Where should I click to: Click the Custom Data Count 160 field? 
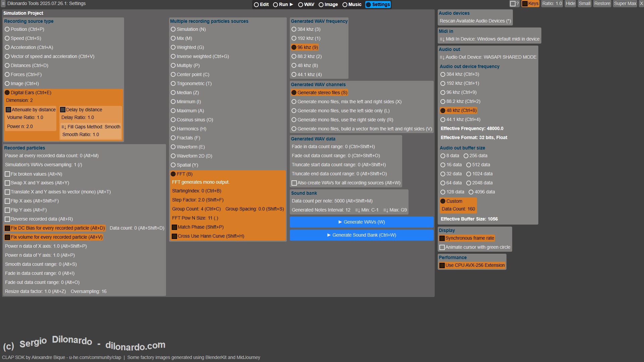(x=458, y=209)
